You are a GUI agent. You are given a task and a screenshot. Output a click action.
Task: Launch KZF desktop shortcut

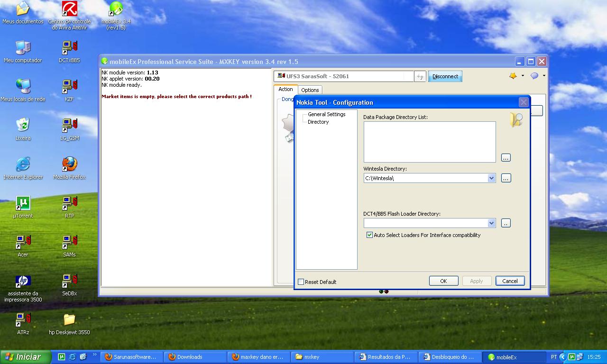click(x=70, y=91)
